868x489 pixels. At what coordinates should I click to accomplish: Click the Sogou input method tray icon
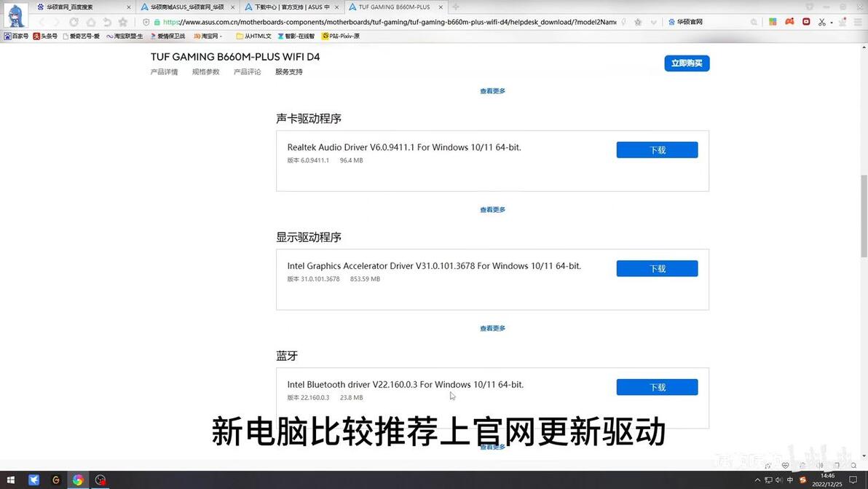pos(802,480)
